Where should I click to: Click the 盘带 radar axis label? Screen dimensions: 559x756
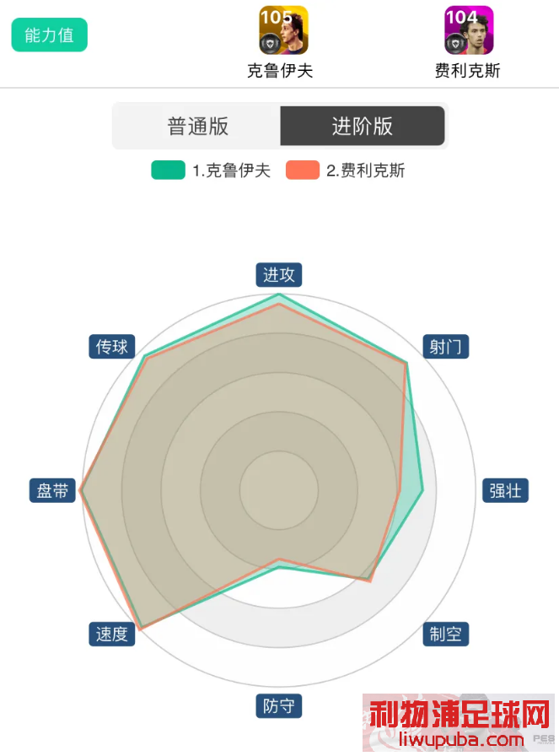[x=52, y=490]
